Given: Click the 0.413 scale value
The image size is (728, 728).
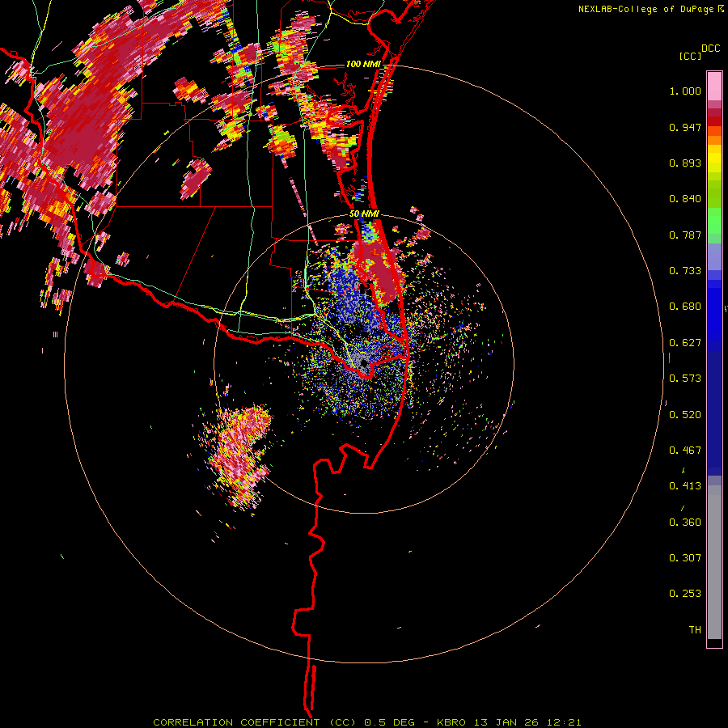Looking at the screenshot, I should pyautogui.click(x=685, y=486).
